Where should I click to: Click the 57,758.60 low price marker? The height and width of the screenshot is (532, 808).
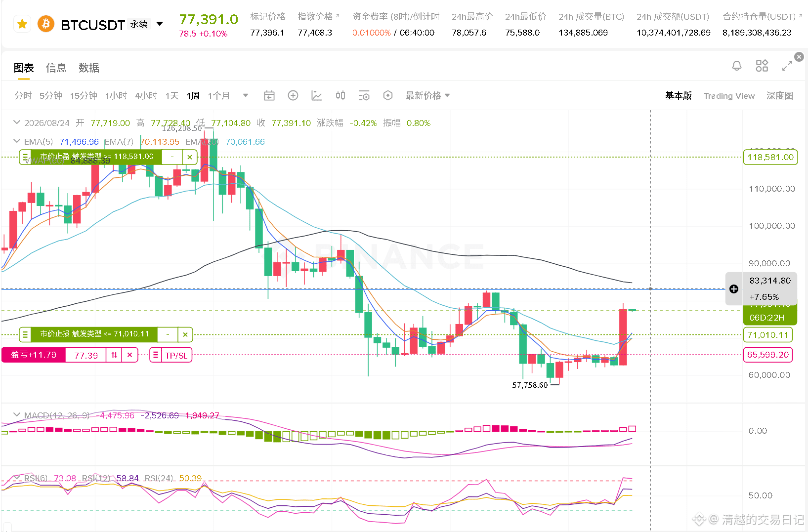(x=530, y=385)
